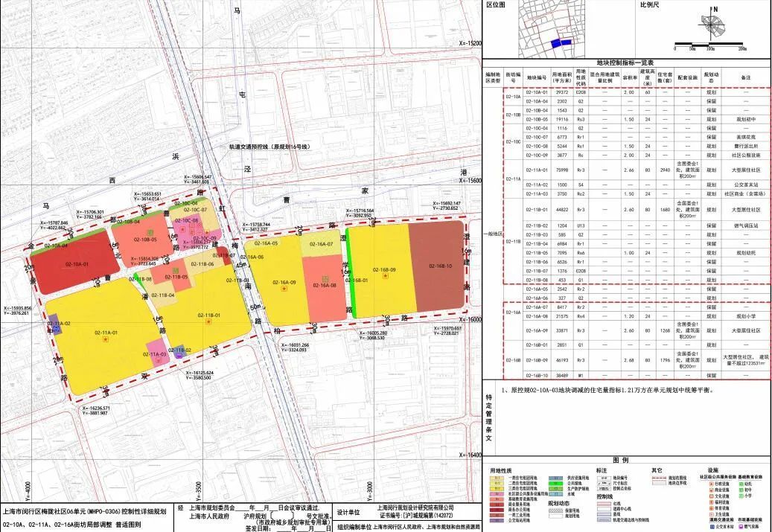
Task: Click the 商业设施 icon in the legend
Action: [x=712, y=490]
